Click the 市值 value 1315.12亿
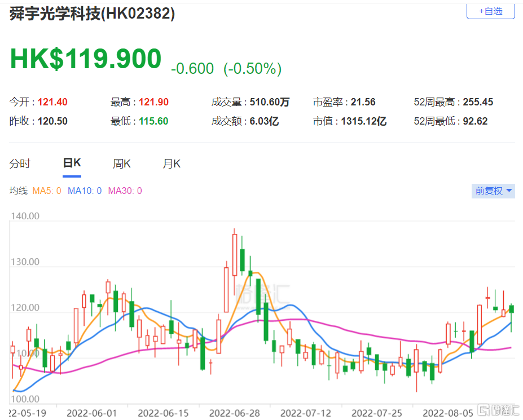Image resolution: width=523 pixels, height=420 pixels. click(364, 121)
